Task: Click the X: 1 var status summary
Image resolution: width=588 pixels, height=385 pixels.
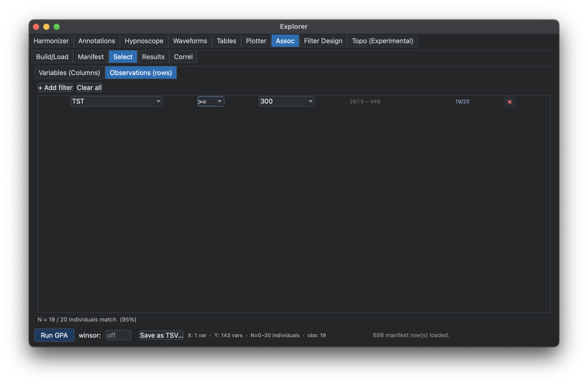Action: coord(197,335)
